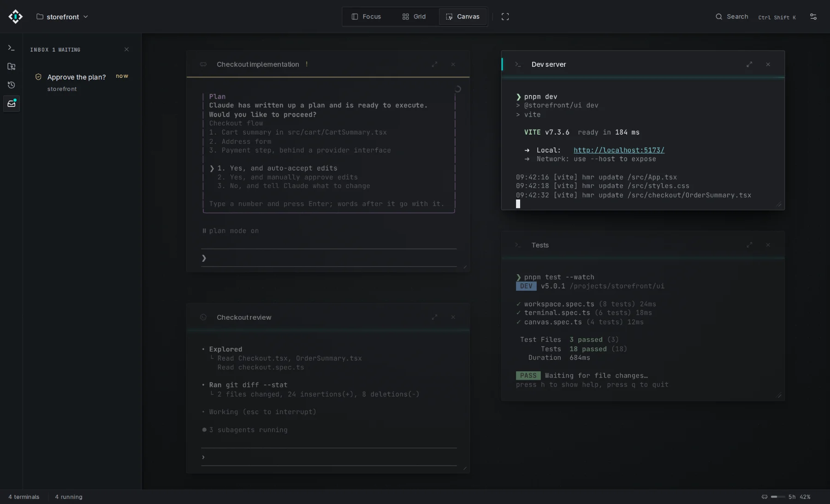Click the Dev server panel resize corner handle
This screenshot has height=504, width=830.
779,205
